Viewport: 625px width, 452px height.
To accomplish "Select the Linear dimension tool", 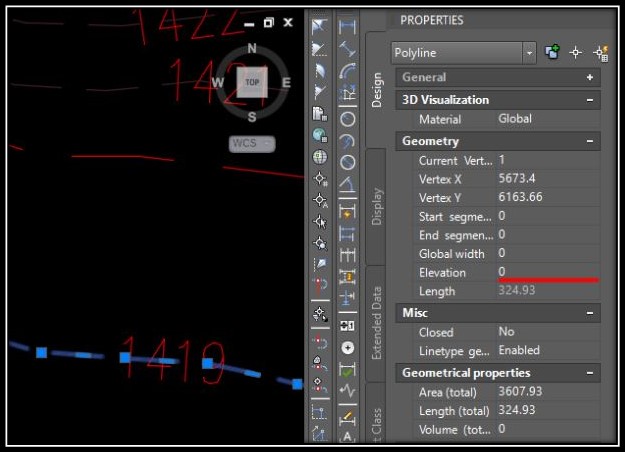I will [347, 27].
